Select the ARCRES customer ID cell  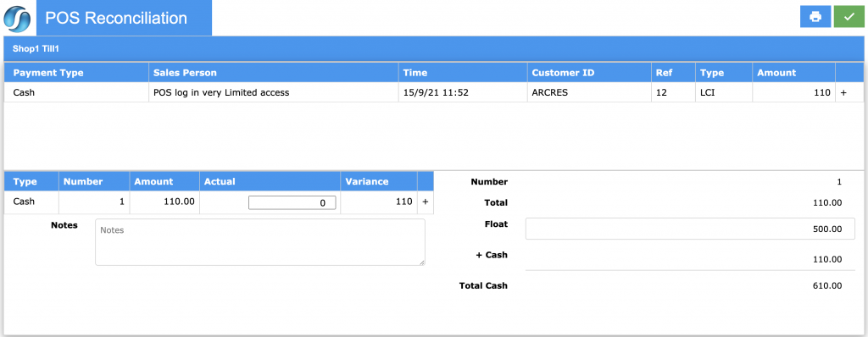point(589,93)
